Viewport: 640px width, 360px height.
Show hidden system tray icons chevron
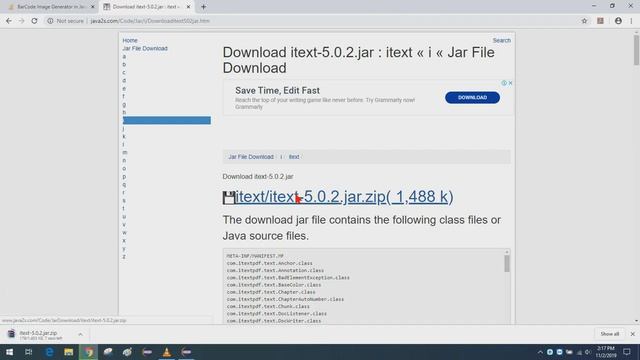click(540, 352)
